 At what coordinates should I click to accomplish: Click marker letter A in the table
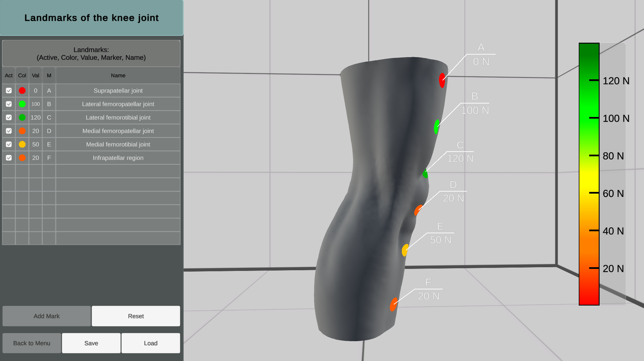click(49, 91)
